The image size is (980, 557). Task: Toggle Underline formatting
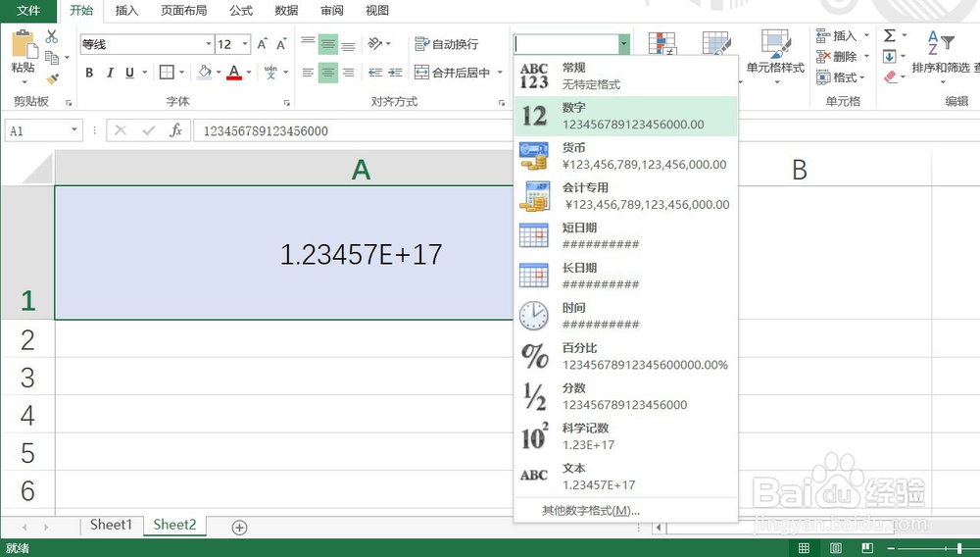(129, 73)
